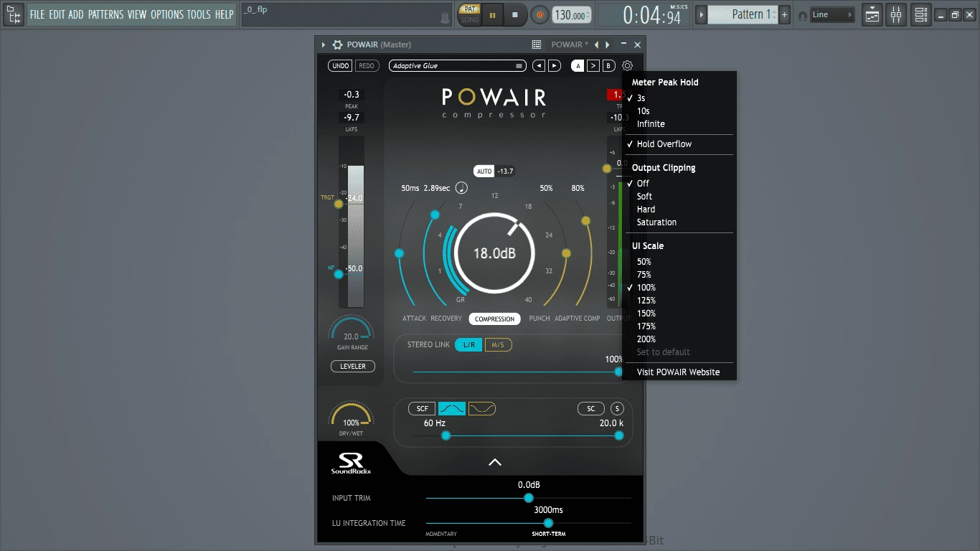Adjust the LU INTEGRATION TIME slider handle
Viewport: 980px width, 551px height.
(549, 523)
